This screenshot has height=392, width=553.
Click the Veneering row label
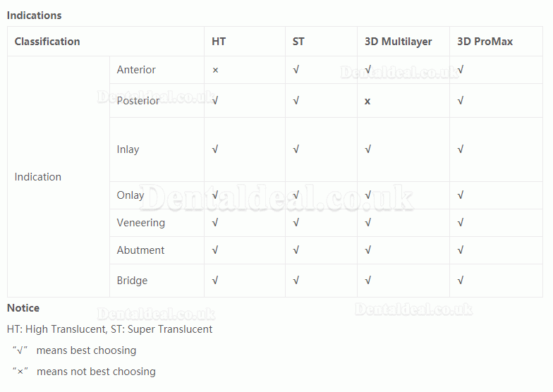(141, 223)
